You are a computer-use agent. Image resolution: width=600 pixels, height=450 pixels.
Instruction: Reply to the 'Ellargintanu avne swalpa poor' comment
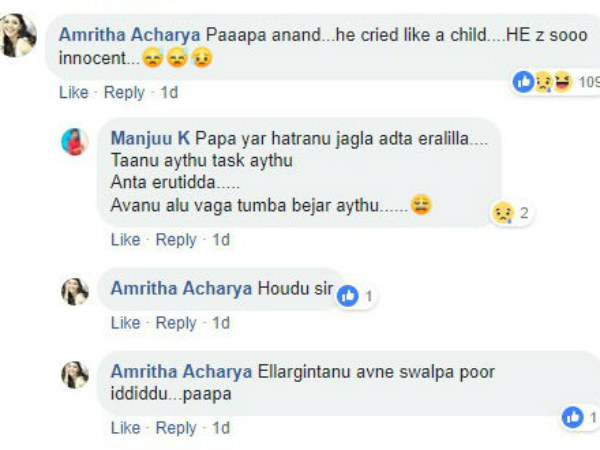tap(176, 427)
